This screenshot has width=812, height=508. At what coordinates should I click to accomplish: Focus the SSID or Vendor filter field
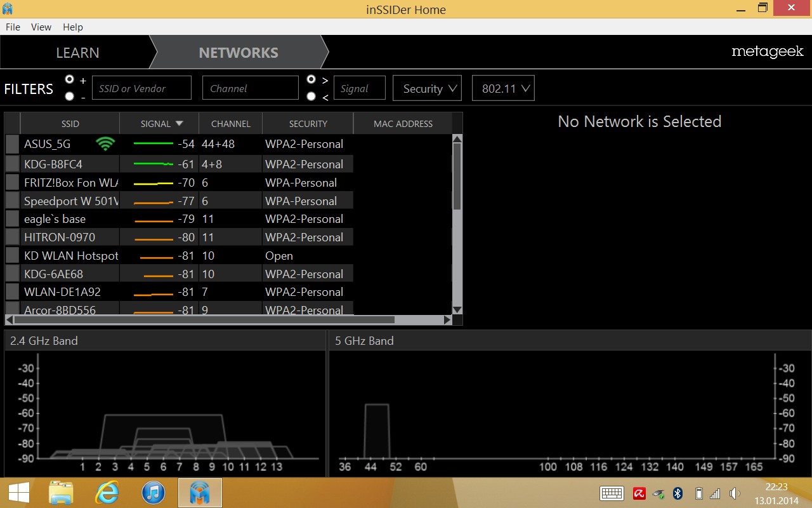tap(141, 88)
